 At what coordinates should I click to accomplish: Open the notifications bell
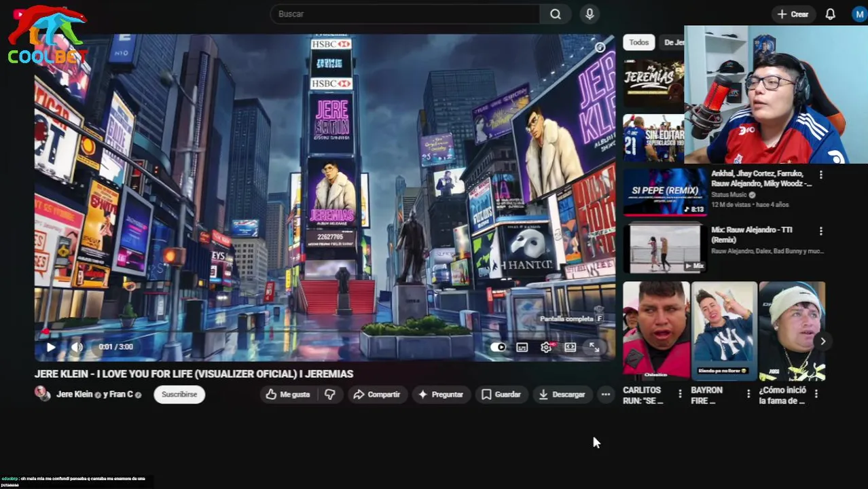tap(830, 14)
